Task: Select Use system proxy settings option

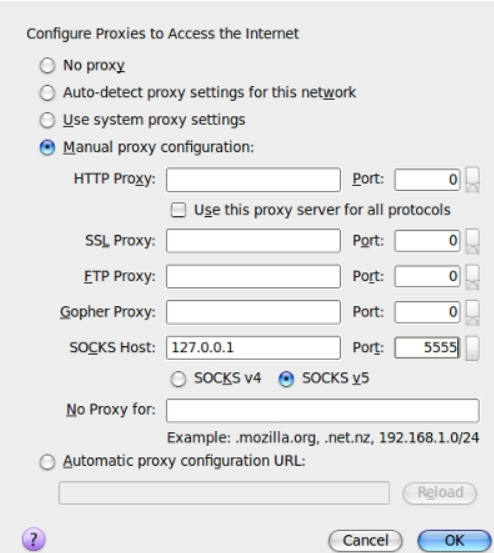Action: tap(47, 120)
